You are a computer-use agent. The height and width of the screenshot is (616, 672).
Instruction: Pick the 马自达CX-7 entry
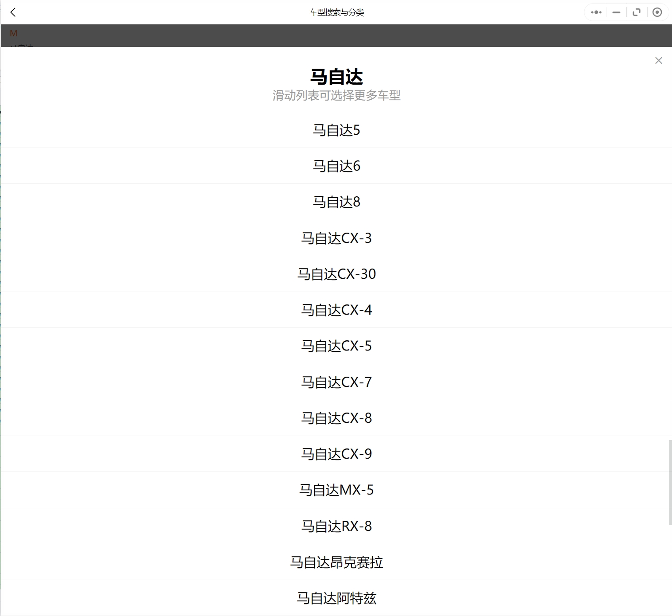point(336,382)
